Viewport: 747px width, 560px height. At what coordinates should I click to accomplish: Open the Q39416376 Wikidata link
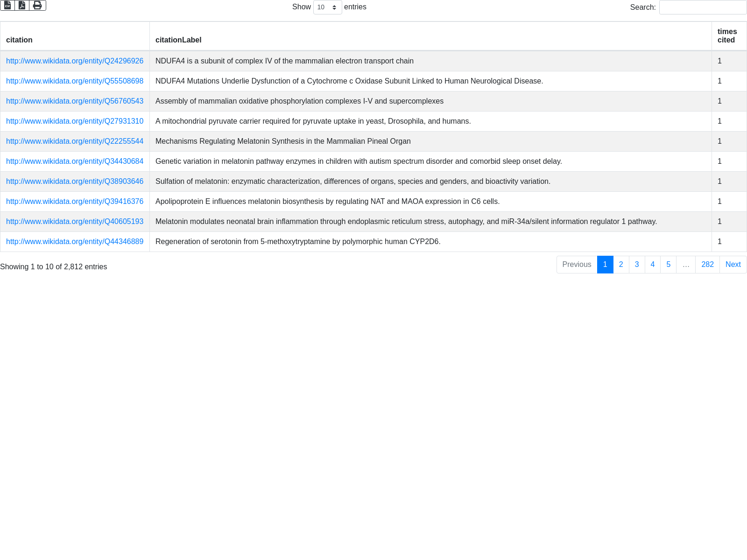[x=75, y=202]
